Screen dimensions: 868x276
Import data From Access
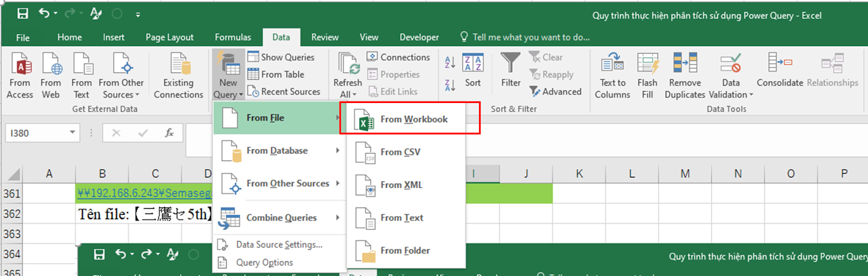click(20, 76)
